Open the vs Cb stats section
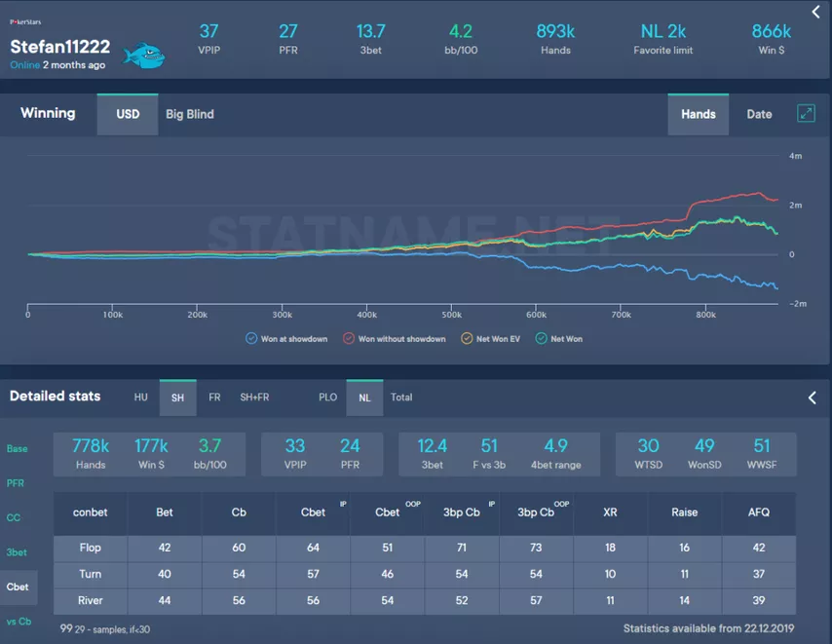Screen dimensions: 832x644 18,622
